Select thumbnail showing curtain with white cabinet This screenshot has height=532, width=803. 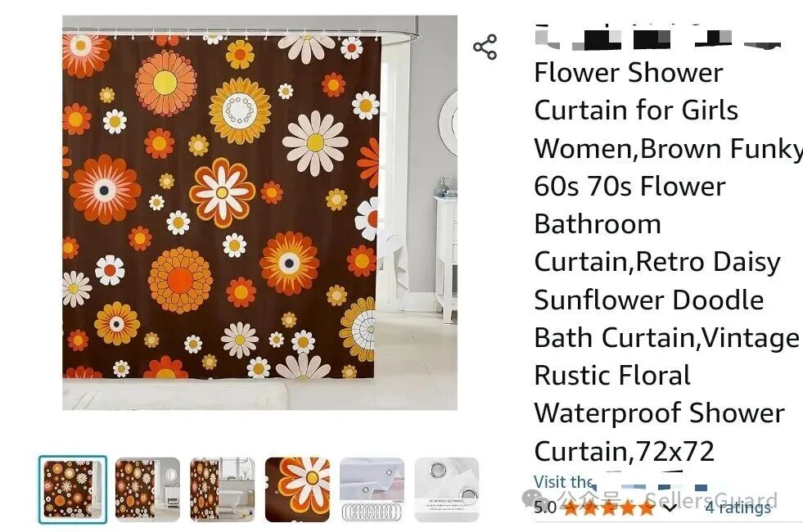pos(147,489)
